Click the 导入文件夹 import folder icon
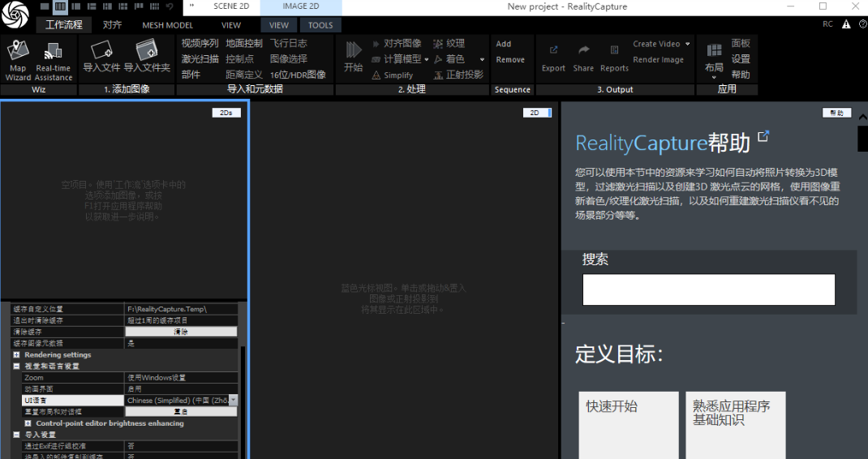This screenshot has width=868, height=459. pos(147,57)
